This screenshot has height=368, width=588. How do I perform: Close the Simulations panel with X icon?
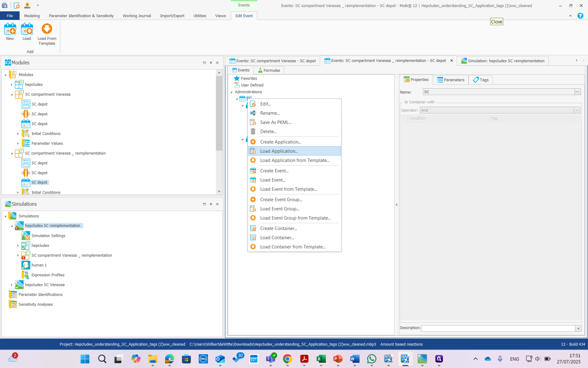click(x=217, y=204)
